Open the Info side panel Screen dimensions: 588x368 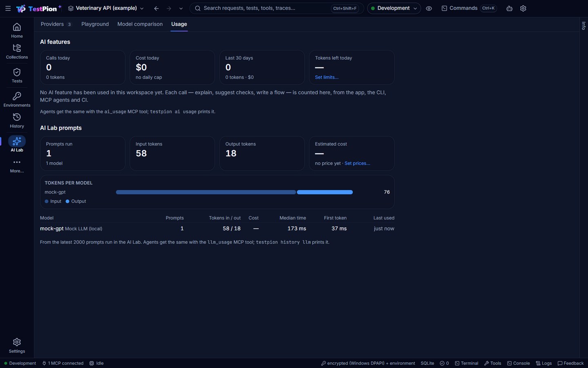pos(584,26)
